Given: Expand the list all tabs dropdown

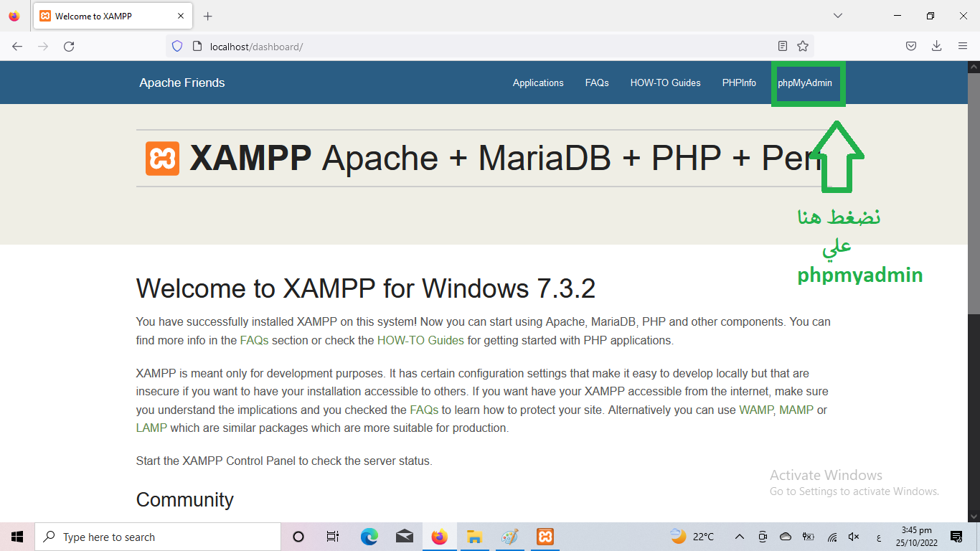Looking at the screenshot, I should click(837, 16).
